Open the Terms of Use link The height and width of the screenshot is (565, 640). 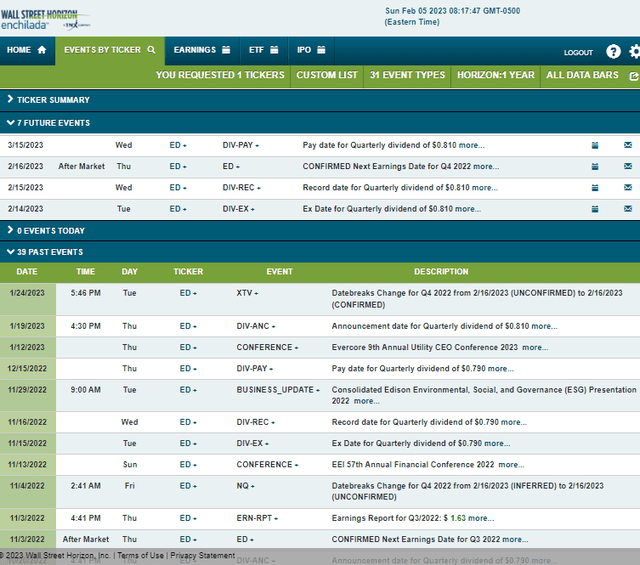(x=140, y=556)
